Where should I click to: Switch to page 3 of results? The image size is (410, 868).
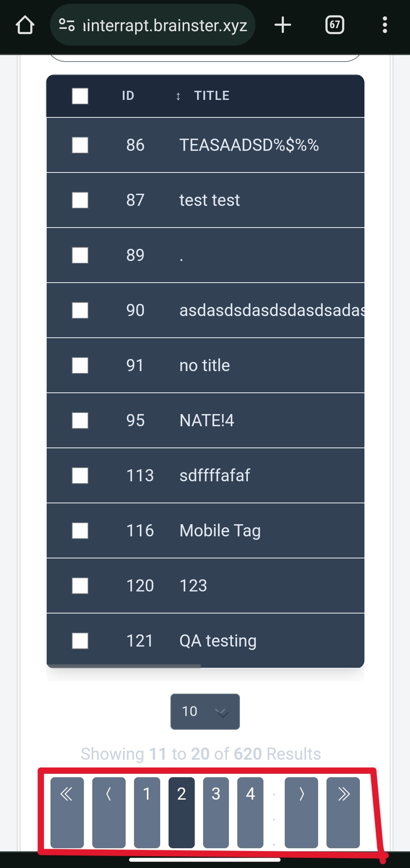[x=216, y=812]
